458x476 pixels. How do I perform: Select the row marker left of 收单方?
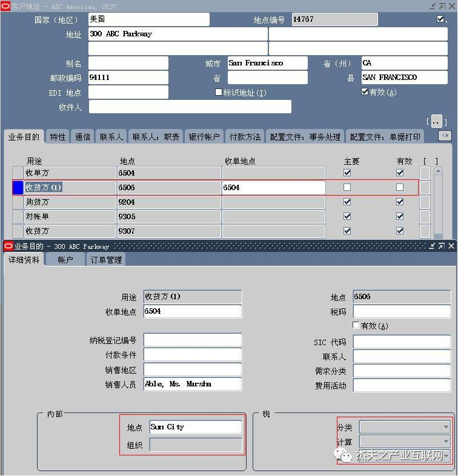click(x=18, y=173)
